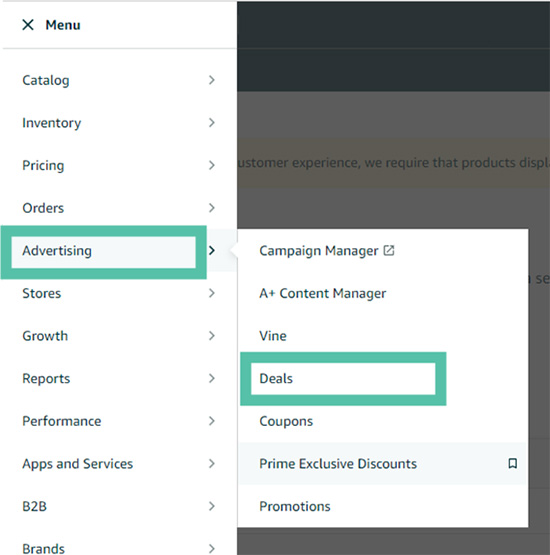Open Campaign Manager link
This screenshot has height=555, width=550.
tap(319, 251)
